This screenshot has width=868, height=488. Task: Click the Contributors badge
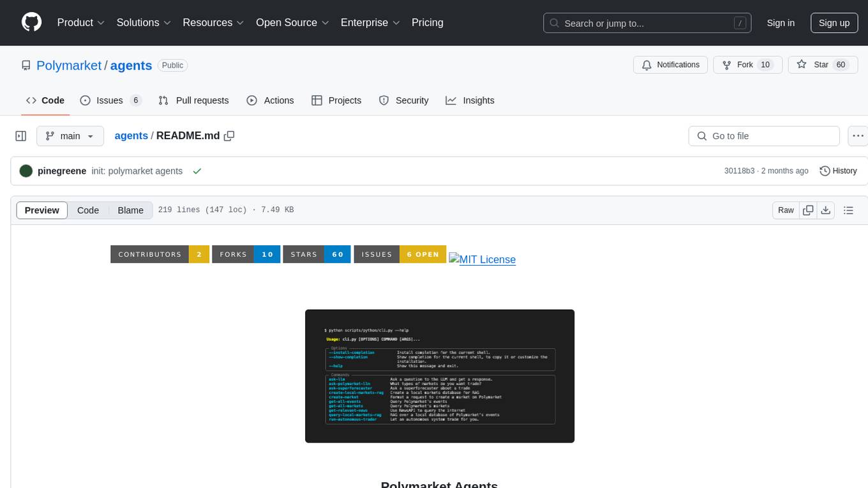tap(160, 254)
